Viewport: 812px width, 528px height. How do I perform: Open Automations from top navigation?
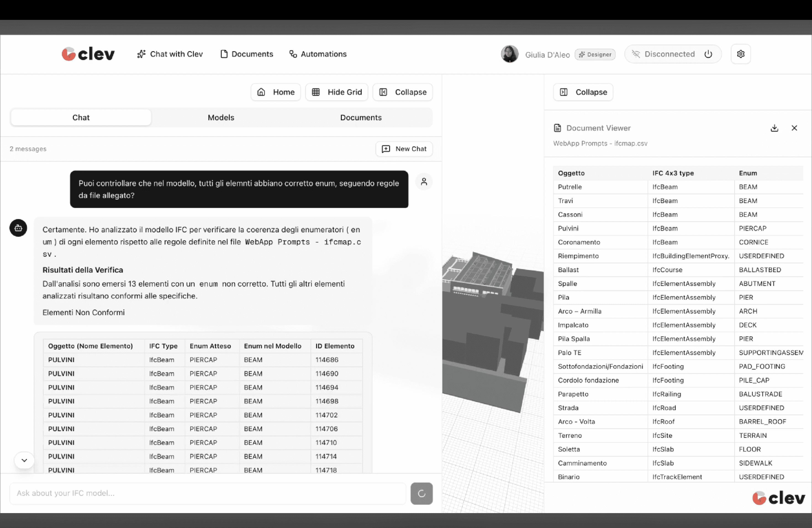click(x=318, y=54)
